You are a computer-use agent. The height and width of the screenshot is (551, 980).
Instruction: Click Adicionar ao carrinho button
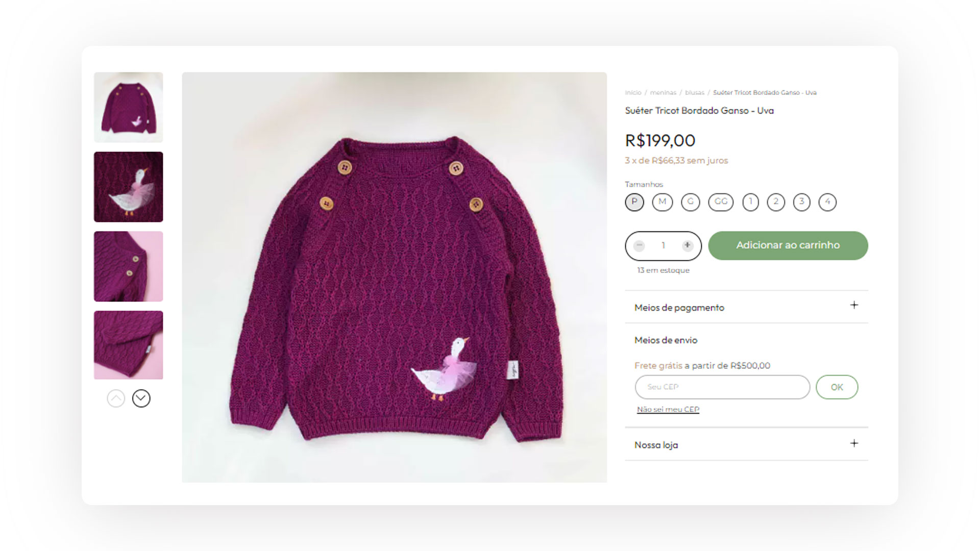pyautogui.click(x=788, y=245)
